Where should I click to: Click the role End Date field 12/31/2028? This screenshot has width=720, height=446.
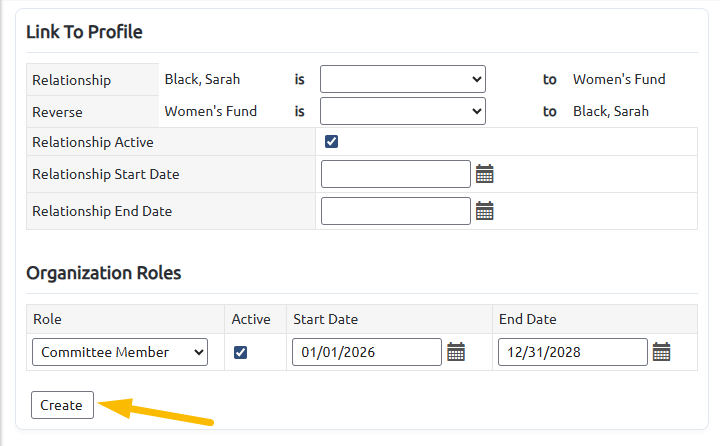(573, 352)
